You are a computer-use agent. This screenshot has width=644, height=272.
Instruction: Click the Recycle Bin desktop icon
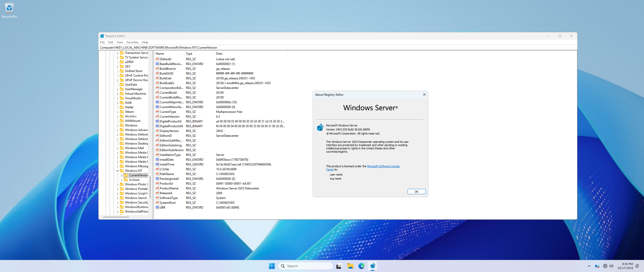[x=9, y=8]
